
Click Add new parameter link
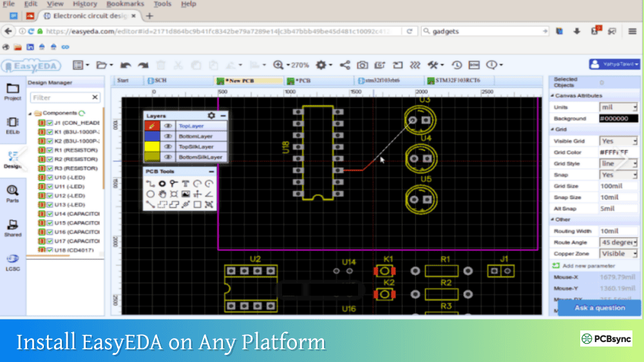pos(587,265)
